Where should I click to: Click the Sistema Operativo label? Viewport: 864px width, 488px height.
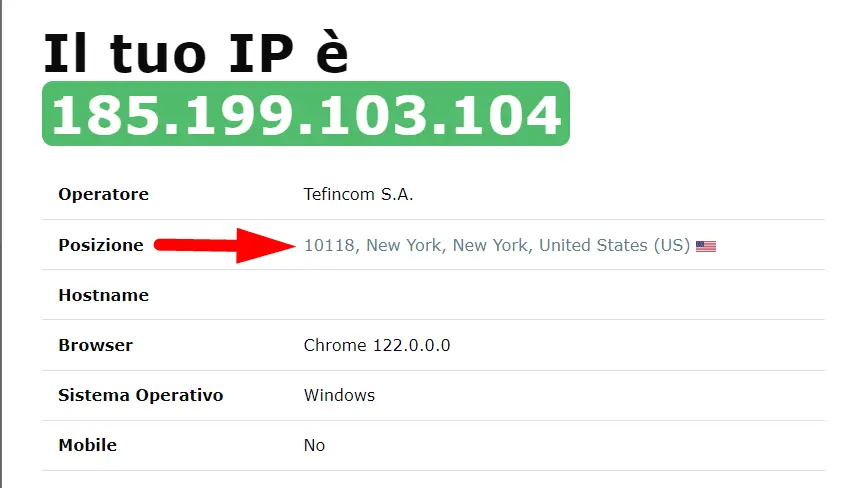[x=141, y=395]
